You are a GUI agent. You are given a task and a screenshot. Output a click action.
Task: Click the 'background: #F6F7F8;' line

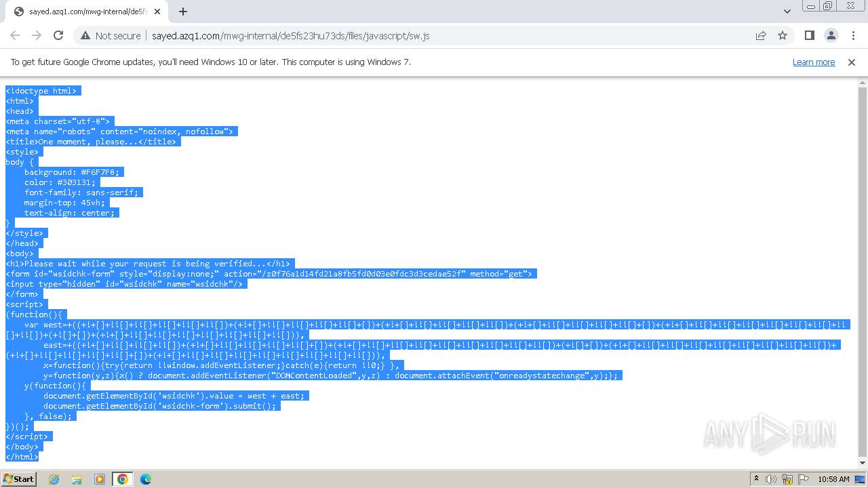[72, 172]
